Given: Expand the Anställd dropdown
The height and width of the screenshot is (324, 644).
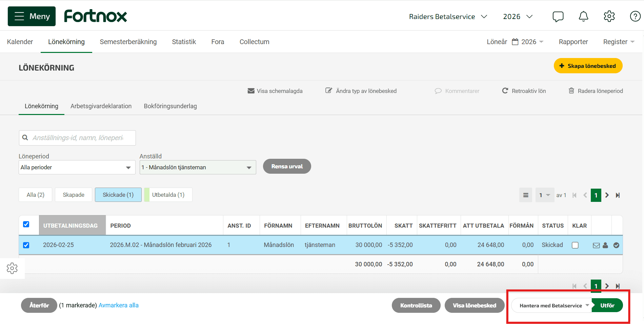Looking at the screenshot, I should coord(198,167).
